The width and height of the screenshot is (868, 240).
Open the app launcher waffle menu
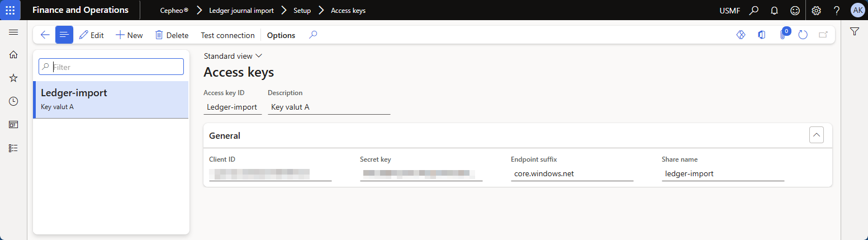(10, 10)
